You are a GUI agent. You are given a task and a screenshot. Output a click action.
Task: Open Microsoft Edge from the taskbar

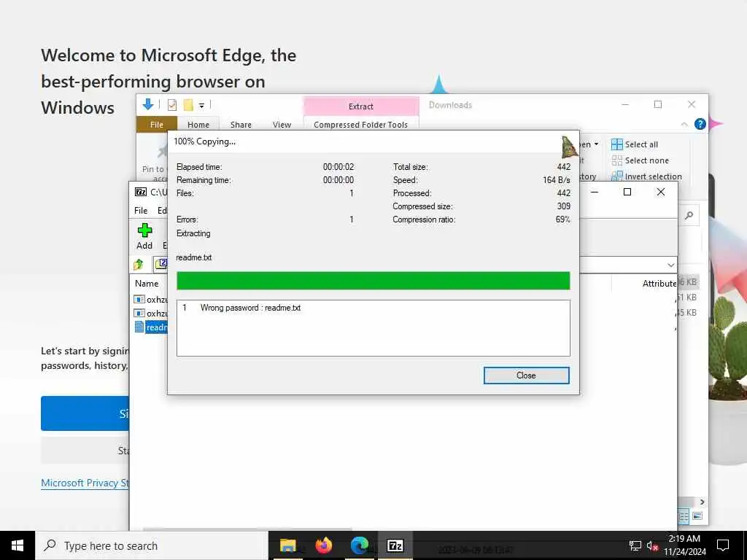pyautogui.click(x=360, y=545)
